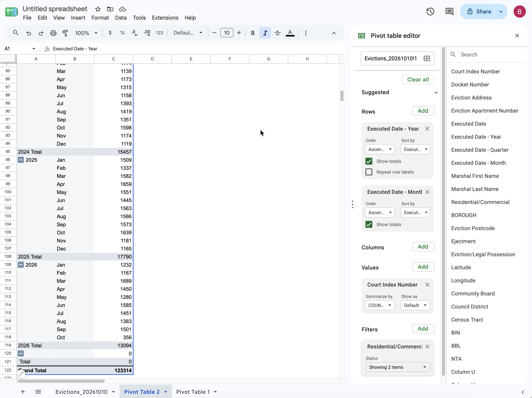Click the Share button
The width and height of the screenshot is (532, 398).
pos(478,12)
